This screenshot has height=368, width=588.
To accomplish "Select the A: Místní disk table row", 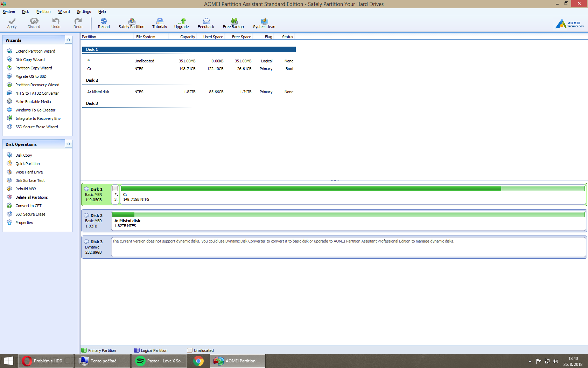I will coord(189,92).
